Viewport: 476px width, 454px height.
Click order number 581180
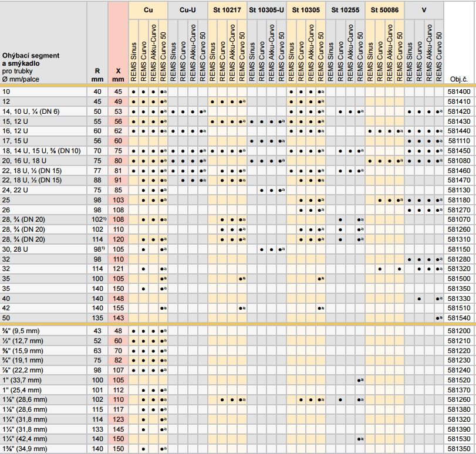(x=459, y=200)
